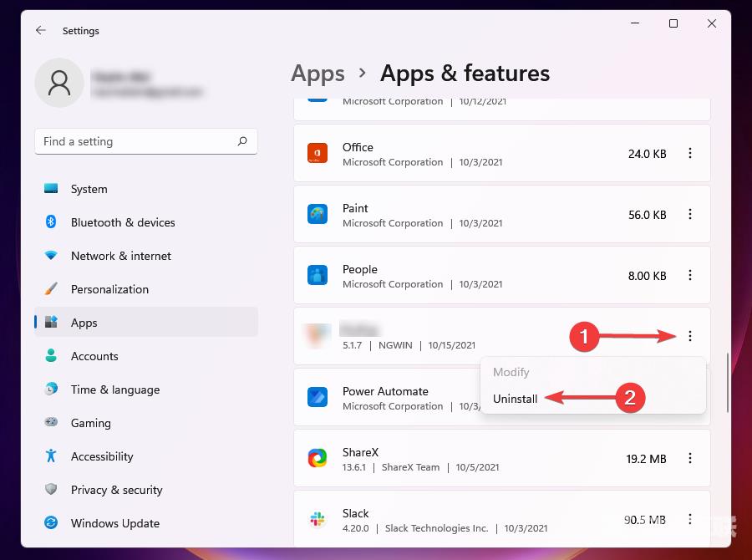This screenshot has height=560, width=752.
Task: Click Apps in the breadcrumb
Action: (318, 74)
